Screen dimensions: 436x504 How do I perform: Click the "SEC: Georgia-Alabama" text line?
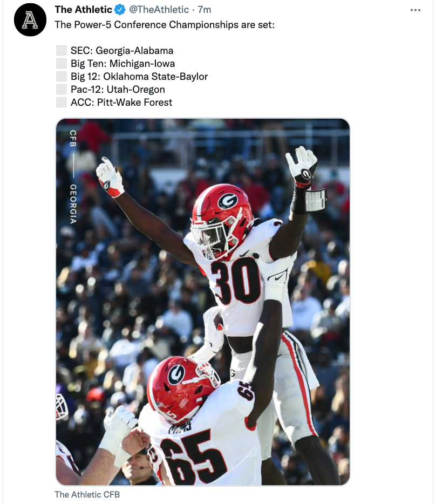122,51
